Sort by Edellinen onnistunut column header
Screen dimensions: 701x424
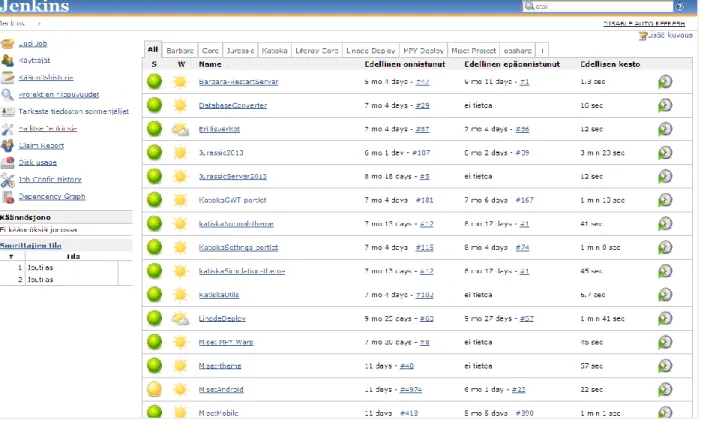tap(405, 64)
